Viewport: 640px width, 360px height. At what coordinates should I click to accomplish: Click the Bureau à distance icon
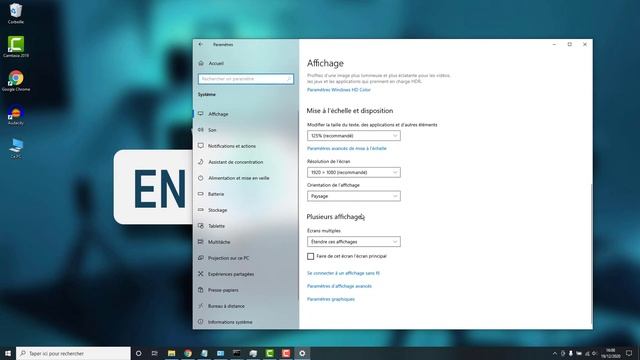point(200,306)
